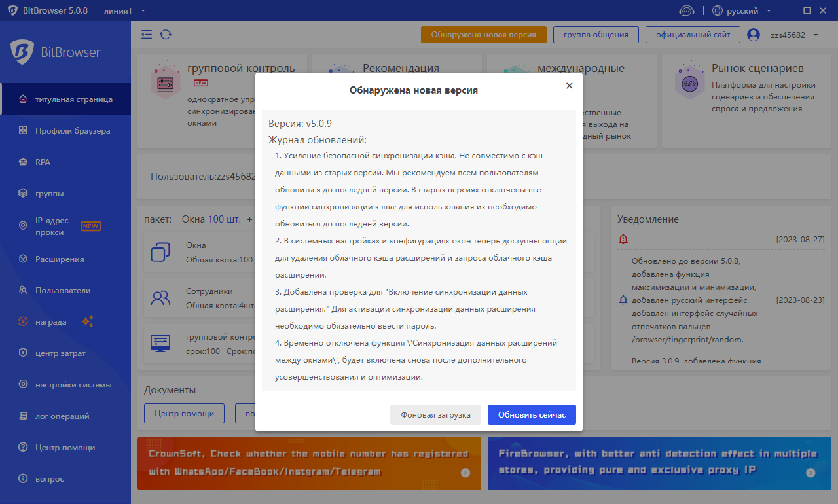The height and width of the screenshot is (504, 838).
Task: Open центр затрат
Action: point(65,353)
